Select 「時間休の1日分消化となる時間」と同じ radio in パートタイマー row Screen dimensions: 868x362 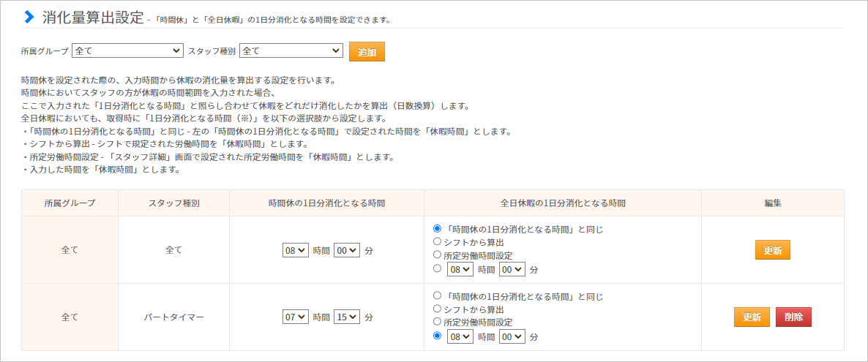[438, 296]
